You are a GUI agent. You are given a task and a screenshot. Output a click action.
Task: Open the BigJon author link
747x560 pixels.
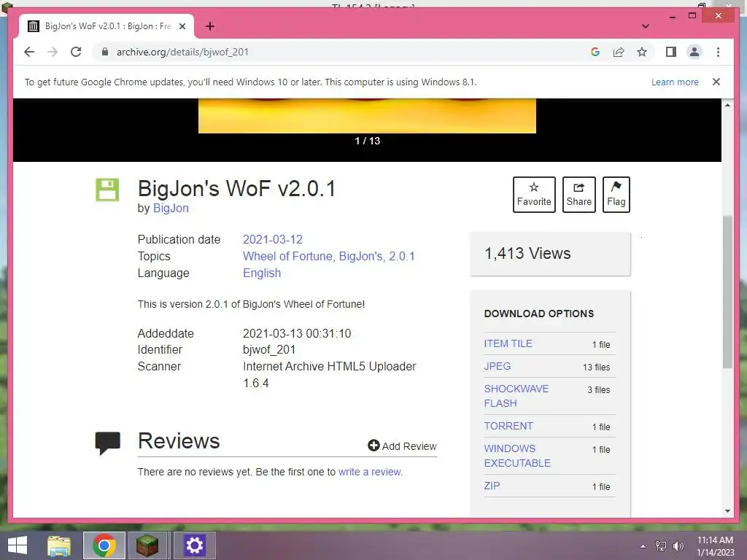point(171,208)
